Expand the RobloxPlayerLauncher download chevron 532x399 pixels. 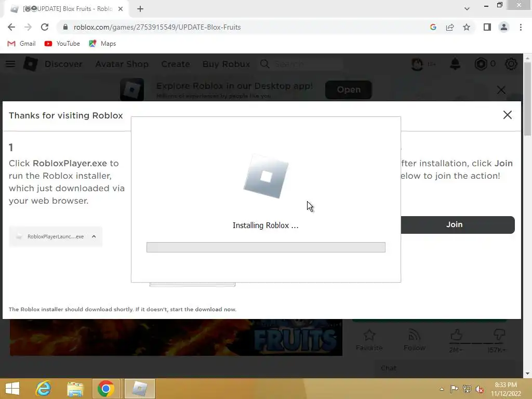(94, 236)
